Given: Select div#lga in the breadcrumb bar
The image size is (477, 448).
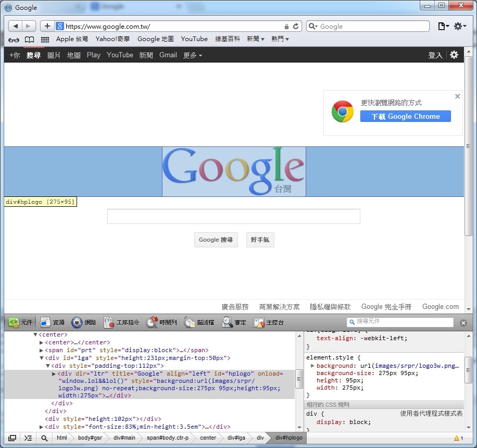Looking at the screenshot, I should point(236,438).
